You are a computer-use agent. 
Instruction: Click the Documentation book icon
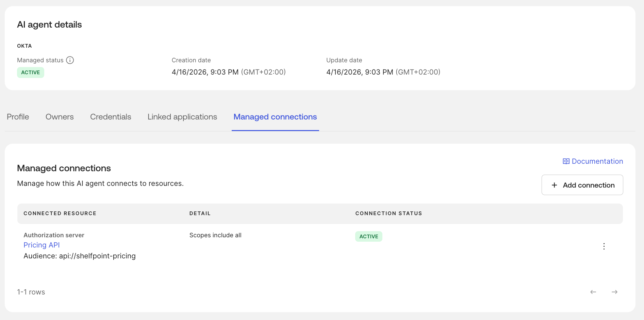coord(566,161)
